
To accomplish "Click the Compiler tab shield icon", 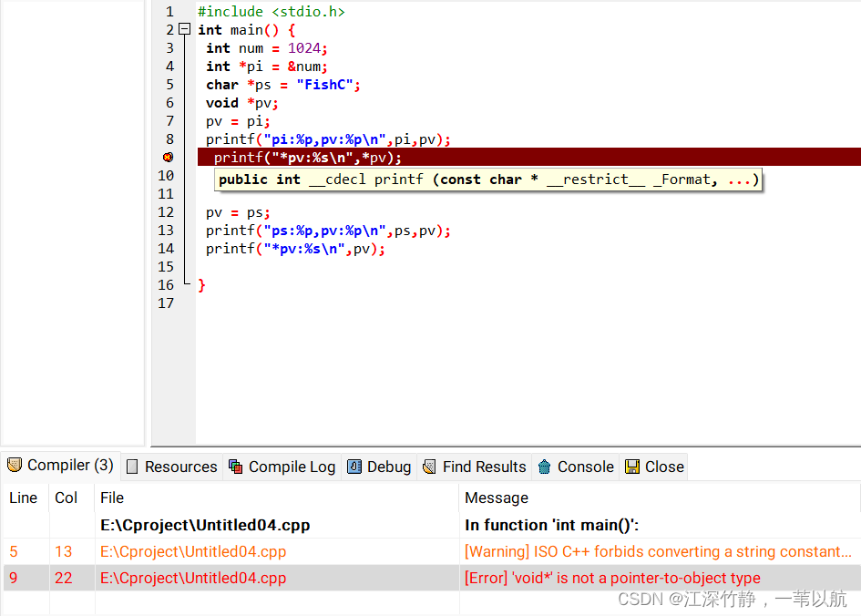I will 15,465.
